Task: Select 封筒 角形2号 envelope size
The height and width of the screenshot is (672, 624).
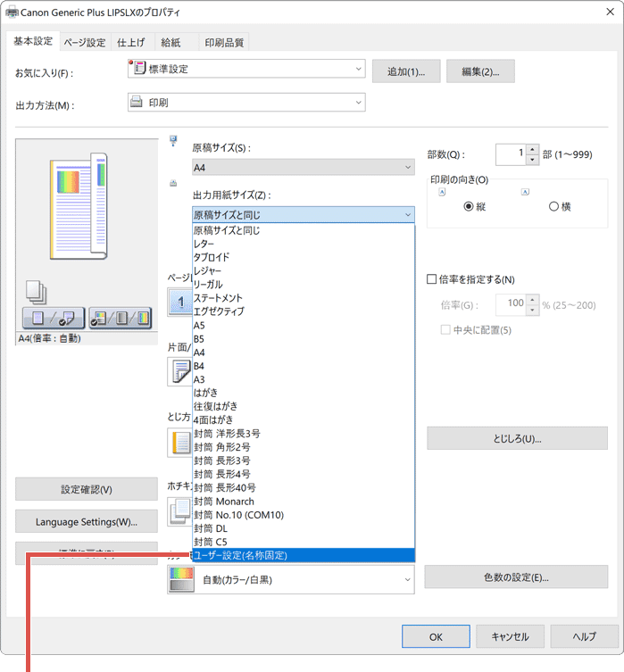Action: 304,447
